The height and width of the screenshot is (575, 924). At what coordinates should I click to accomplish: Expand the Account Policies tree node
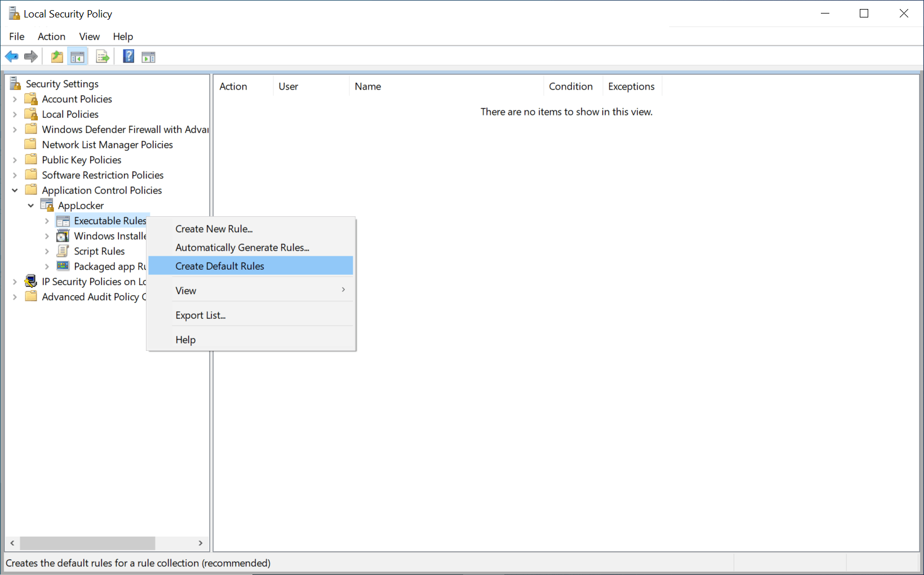pos(15,99)
